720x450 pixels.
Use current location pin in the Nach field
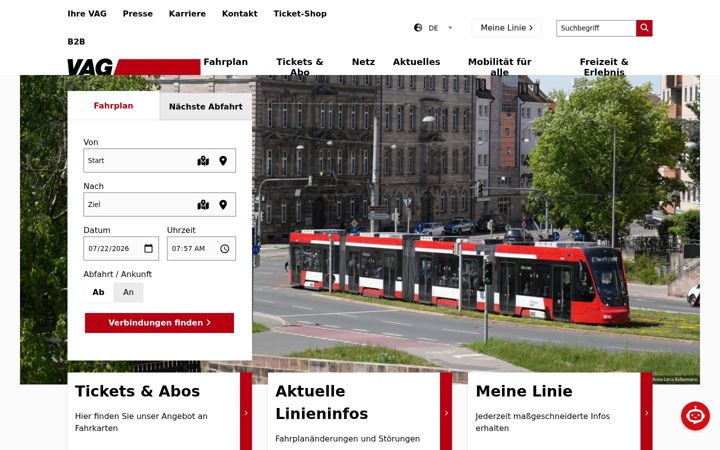pos(223,205)
